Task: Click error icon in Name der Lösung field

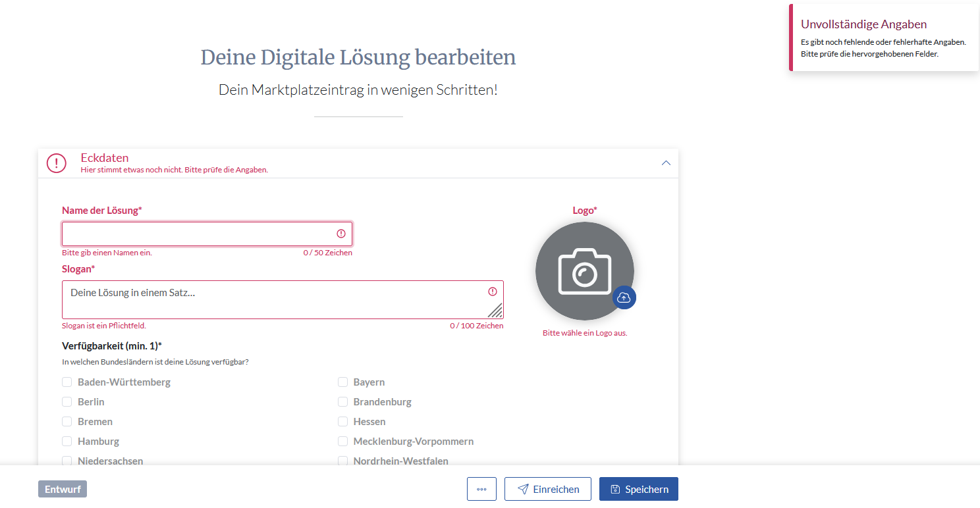Action: click(341, 234)
